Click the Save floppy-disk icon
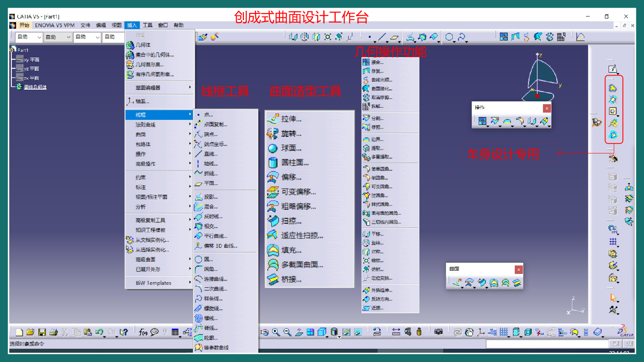This screenshot has width=644, height=362. pyautogui.click(x=42, y=332)
